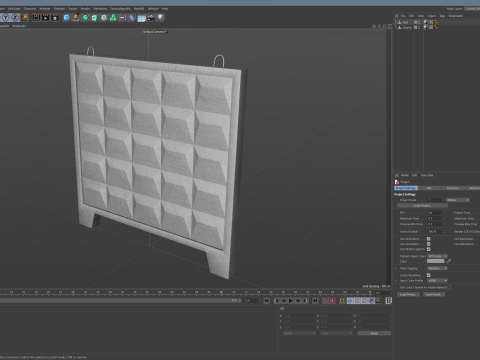Open the Animate menu
This screenshot has height=360, width=480.
[45, 8]
